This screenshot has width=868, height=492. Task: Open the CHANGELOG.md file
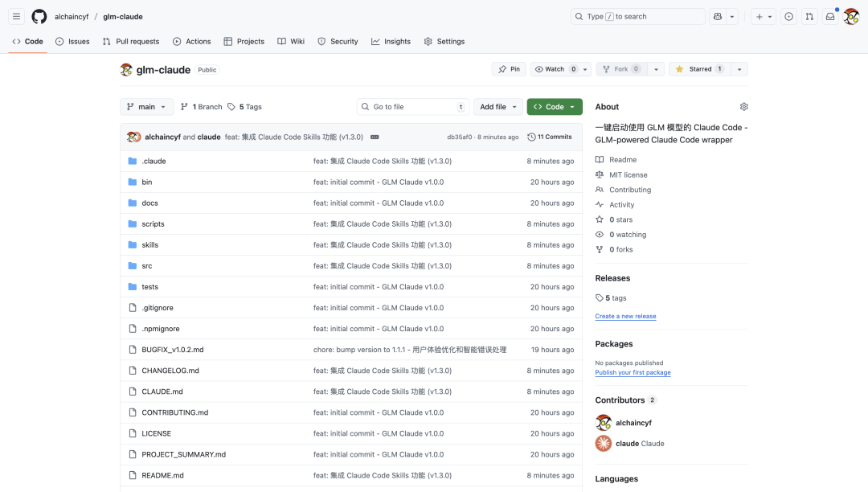(x=170, y=371)
